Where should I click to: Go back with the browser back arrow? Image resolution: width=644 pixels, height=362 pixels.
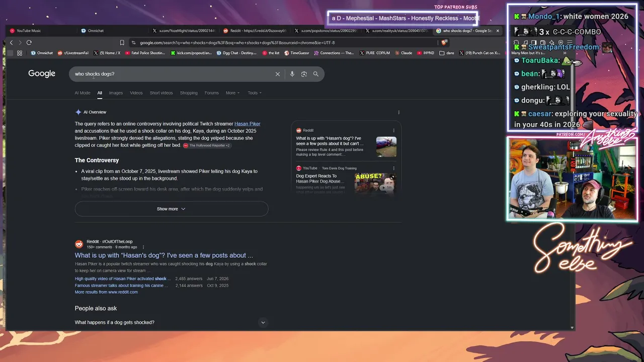point(11,43)
